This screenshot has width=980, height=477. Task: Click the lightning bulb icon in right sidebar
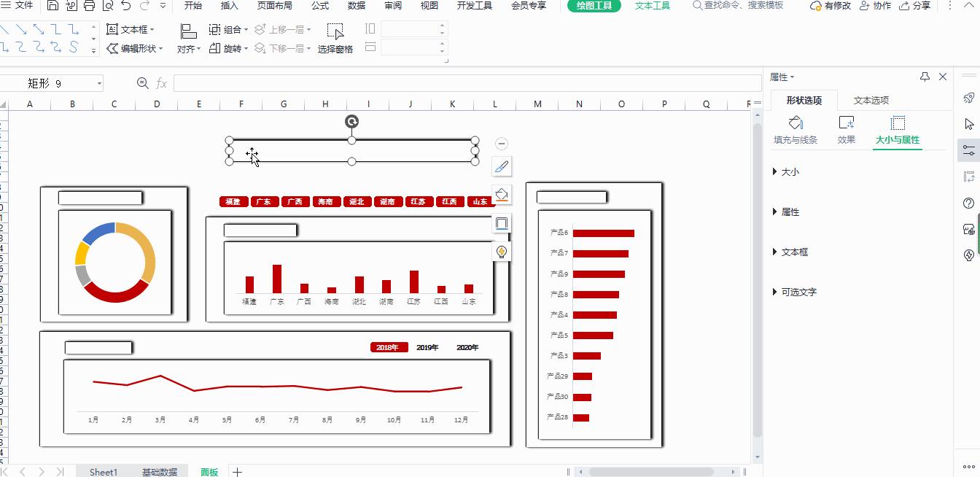click(969, 255)
